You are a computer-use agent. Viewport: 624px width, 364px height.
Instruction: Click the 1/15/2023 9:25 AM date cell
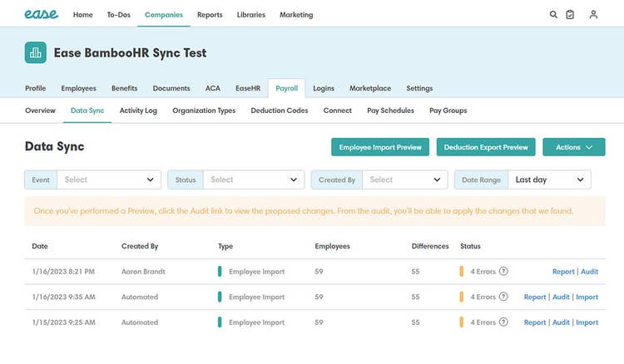[64, 322]
